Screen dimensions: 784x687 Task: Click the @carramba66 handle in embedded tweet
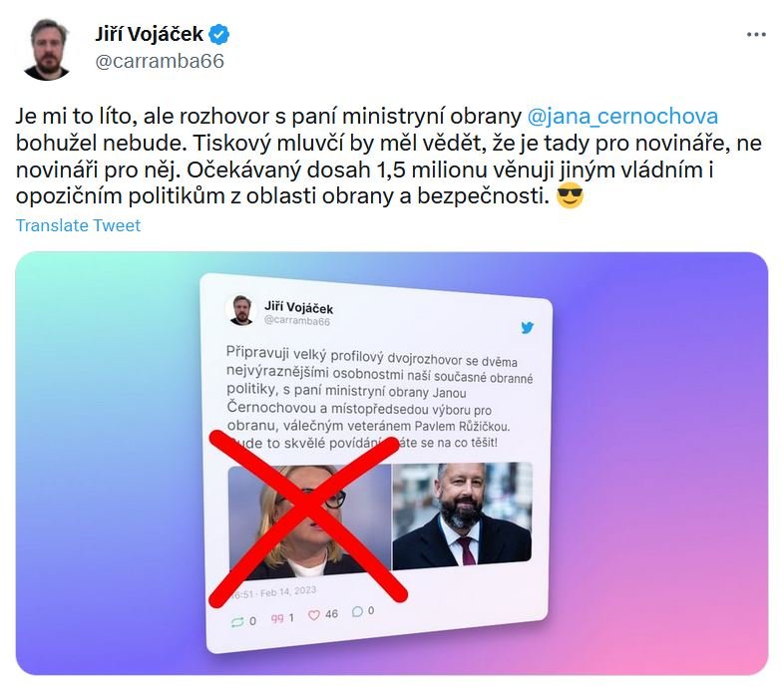(x=297, y=321)
